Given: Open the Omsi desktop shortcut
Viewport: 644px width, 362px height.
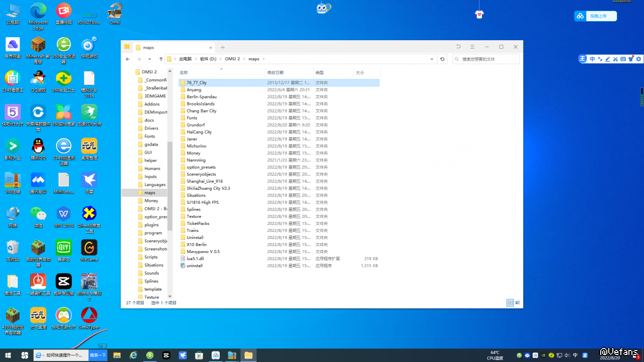Looking at the screenshot, I should tap(115, 12).
